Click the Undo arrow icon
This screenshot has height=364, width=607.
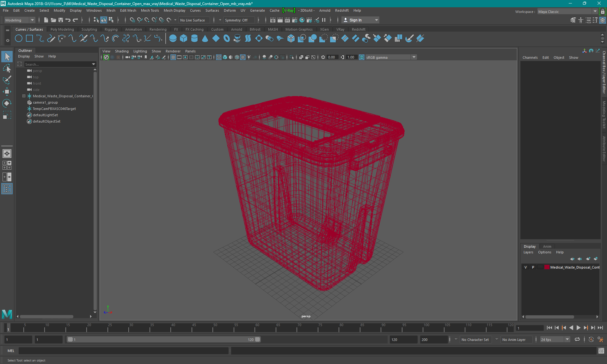point(68,20)
